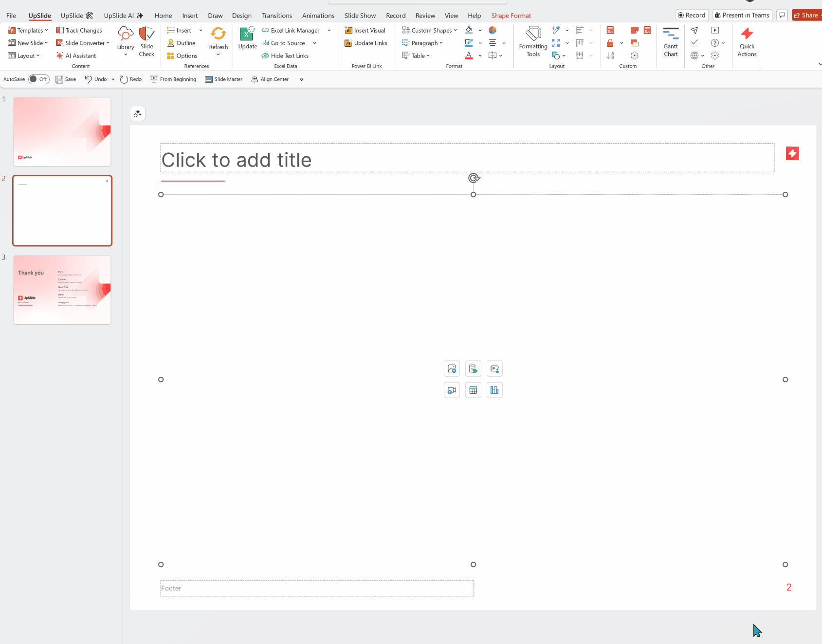Image resolution: width=822 pixels, height=644 pixels.
Task: Click the red UpSlide logo on slide
Action: [x=792, y=153]
